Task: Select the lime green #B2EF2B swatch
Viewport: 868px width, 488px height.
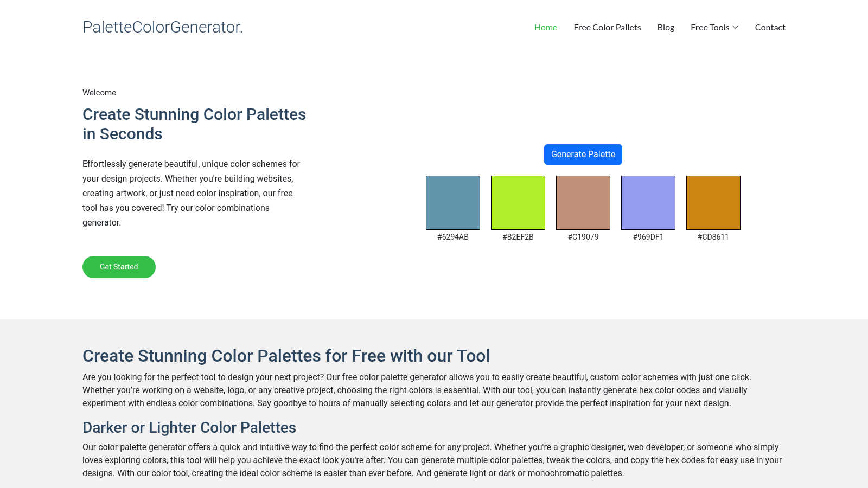Action: (518, 203)
